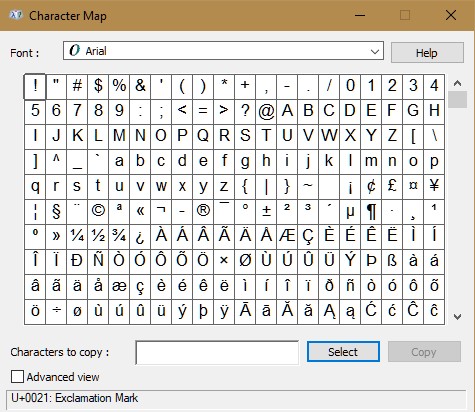Viewport: 475px width, 412px height.
Task: Select the multiplication × sign
Action: pyautogui.click(x=224, y=262)
